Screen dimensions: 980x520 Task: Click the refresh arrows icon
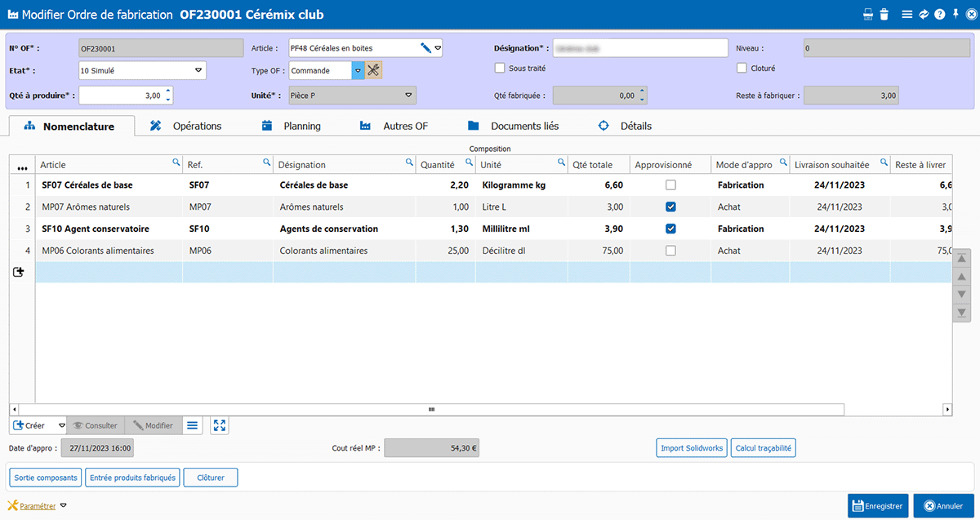pyautogui.click(x=924, y=15)
